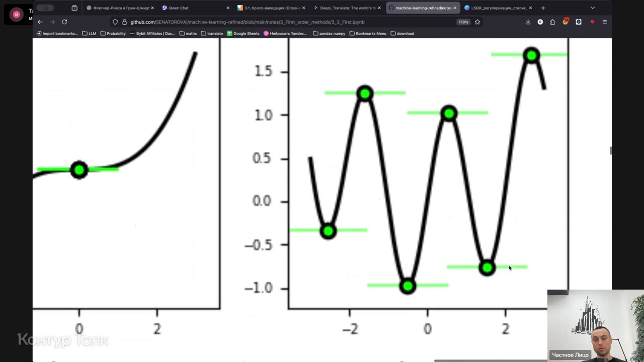Bookmark this page with the star icon
644x362 pixels.
click(477, 22)
